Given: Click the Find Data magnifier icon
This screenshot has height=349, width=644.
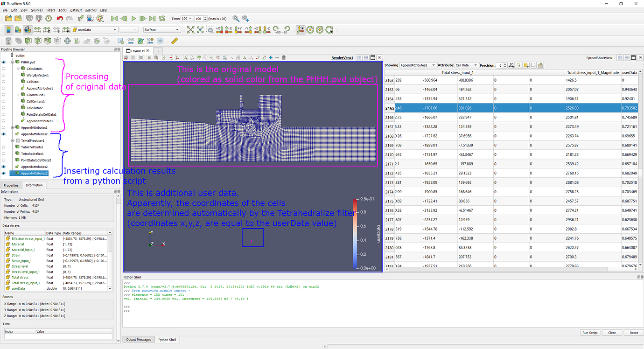Looking at the screenshot, I should [x=236, y=18].
